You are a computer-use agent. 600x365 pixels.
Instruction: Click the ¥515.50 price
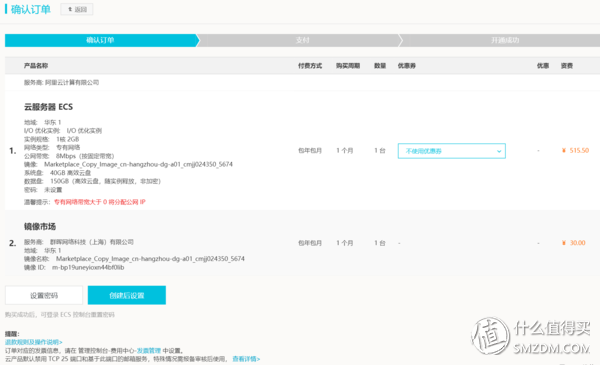tap(575, 150)
